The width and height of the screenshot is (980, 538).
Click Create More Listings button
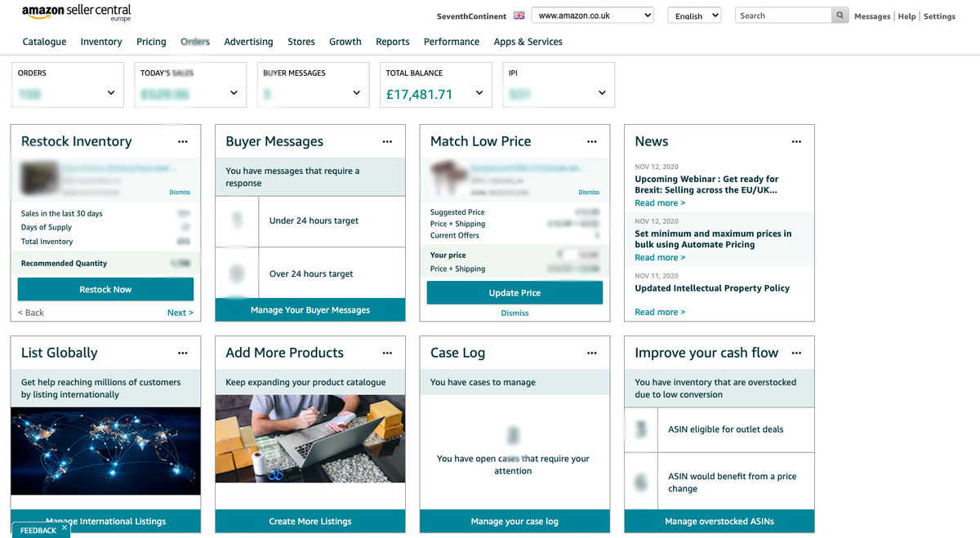pyautogui.click(x=310, y=521)
